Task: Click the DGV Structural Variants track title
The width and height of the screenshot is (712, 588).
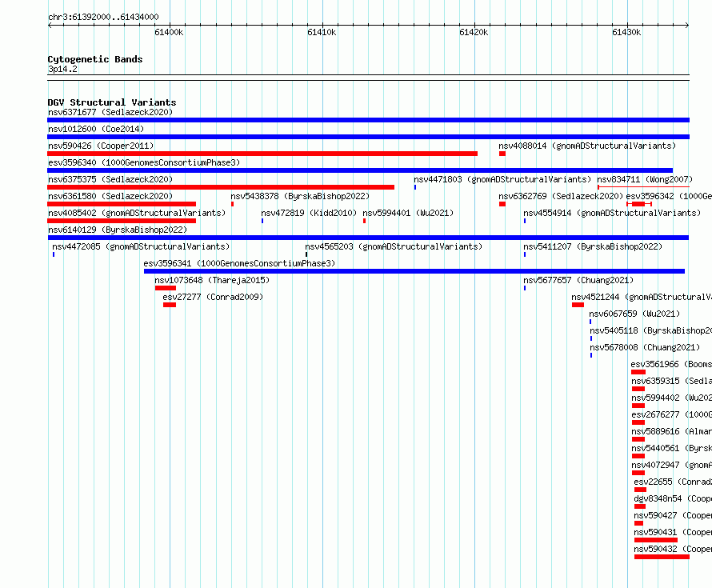Action: 112,102
